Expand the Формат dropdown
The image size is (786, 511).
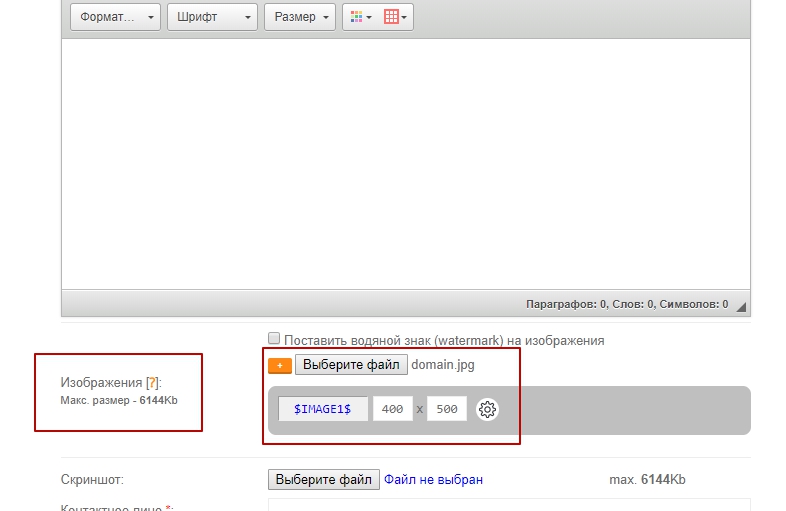pyautogui.click(x=115, y=17)
